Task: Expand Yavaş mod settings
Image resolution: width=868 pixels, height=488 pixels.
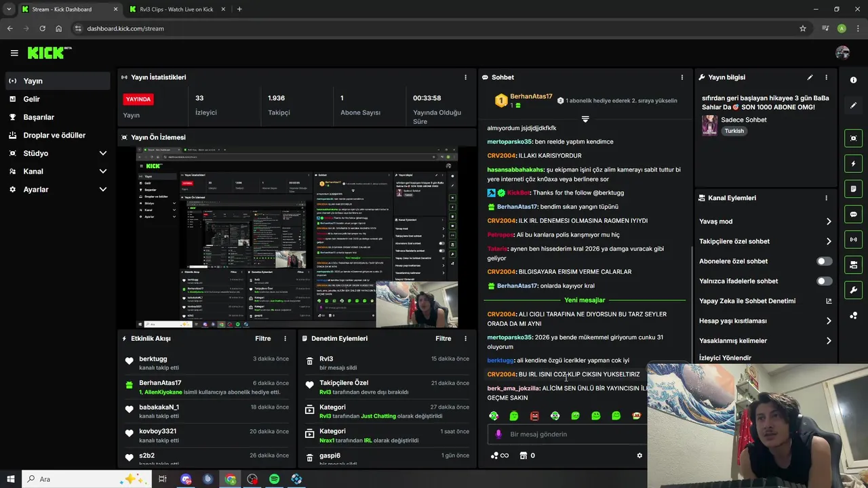Action: 829,222
